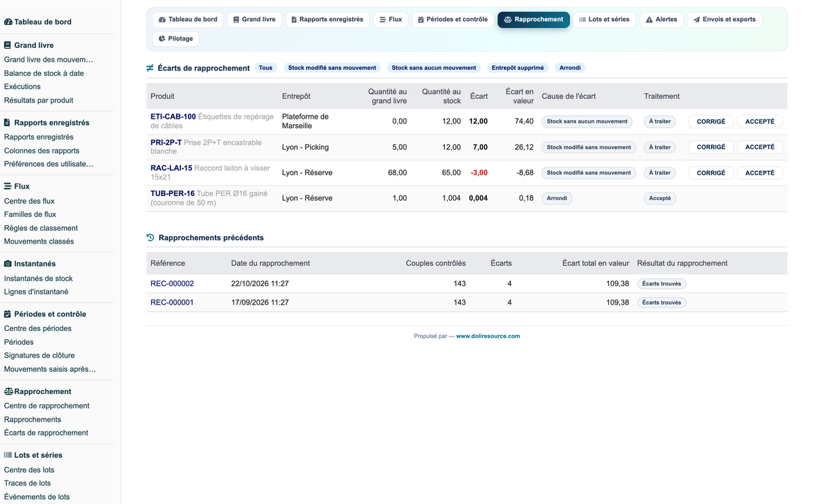Go to Périodes et contrôle tab
This screenshot has height=504, width=814.
click(x=452, y=20)
